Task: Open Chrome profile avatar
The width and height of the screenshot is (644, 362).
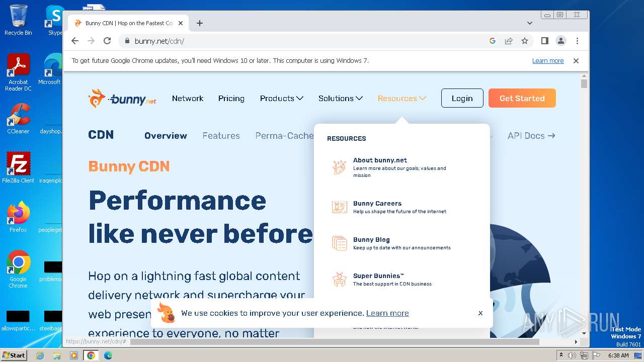Action: pos(561,41)
